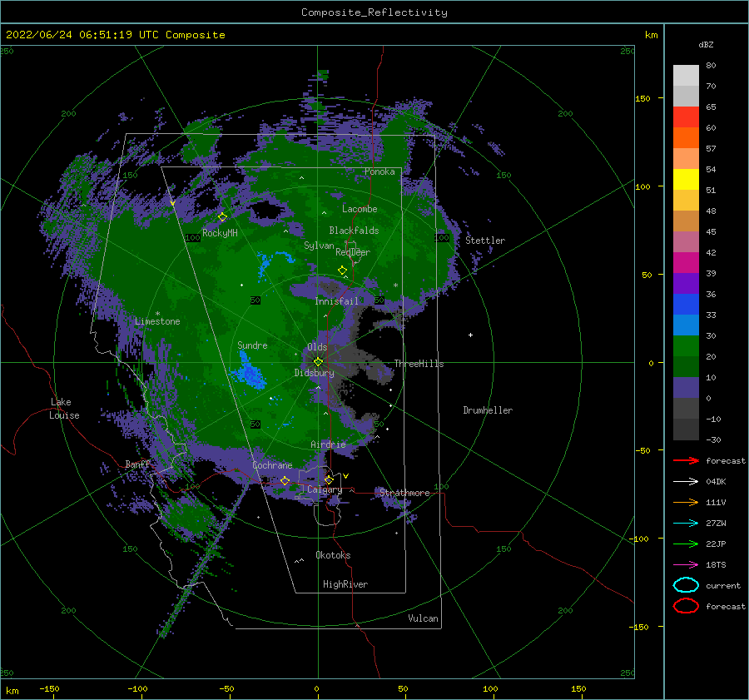The image size is (749, 700).
Task: Click the white asterisk marker above Limestone
Action: [x=157, y=314]
